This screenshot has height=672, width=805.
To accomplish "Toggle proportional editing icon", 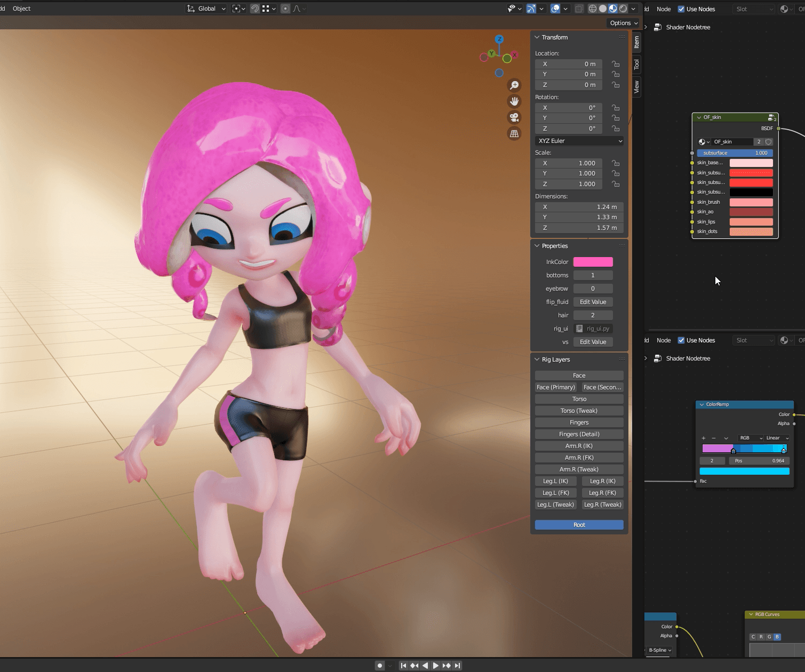I will tap(285, 9).
